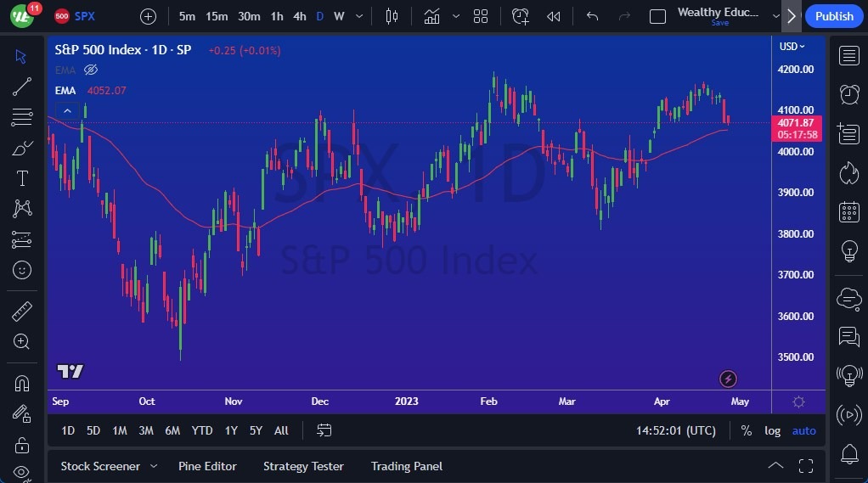Open the forecasting and measurement tools

(21, 239)
